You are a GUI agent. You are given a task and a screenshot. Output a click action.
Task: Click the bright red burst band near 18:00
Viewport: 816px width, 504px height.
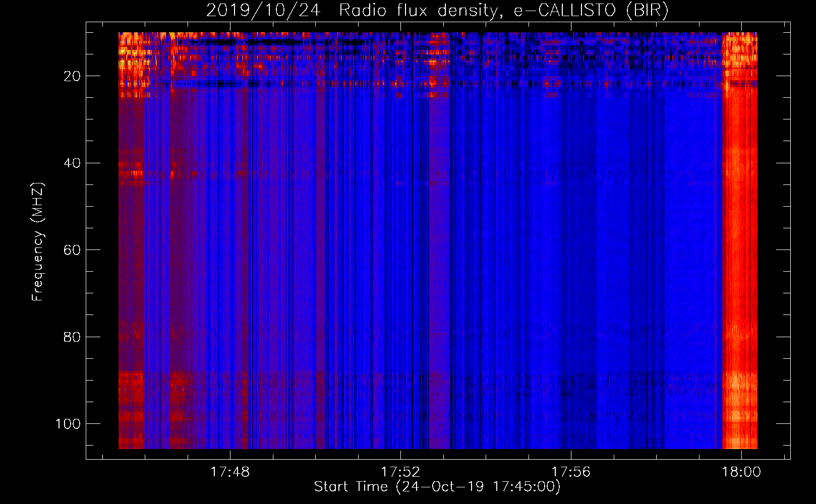pyautogui.click(x=740, y=240)
